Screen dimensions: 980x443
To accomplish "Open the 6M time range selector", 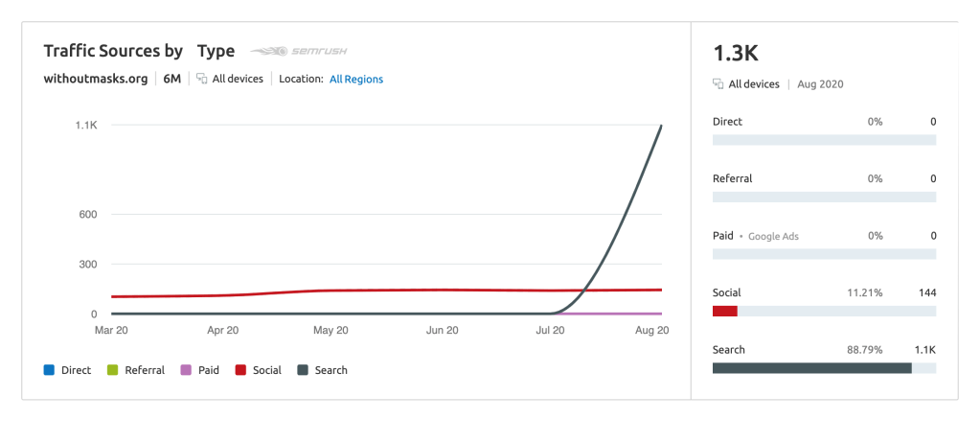I will pos(172,79).
